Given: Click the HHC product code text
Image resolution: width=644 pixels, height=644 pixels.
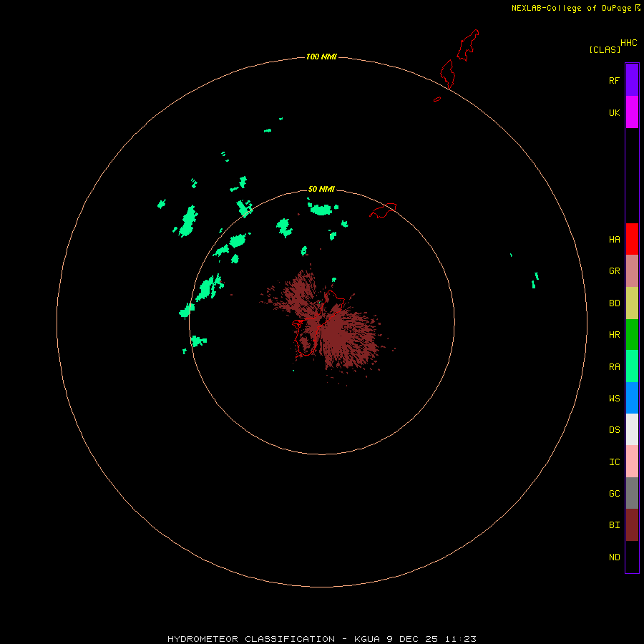Looking at the screenshot, I should (628, 43).
